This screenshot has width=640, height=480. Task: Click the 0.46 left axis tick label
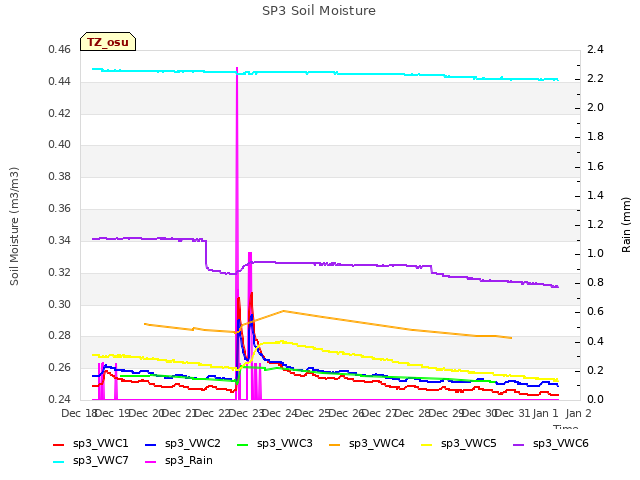coord(60,50)
